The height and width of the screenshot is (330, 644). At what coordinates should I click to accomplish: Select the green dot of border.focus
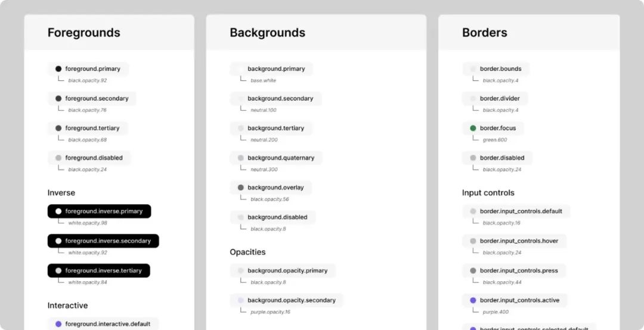click(473, 128)
